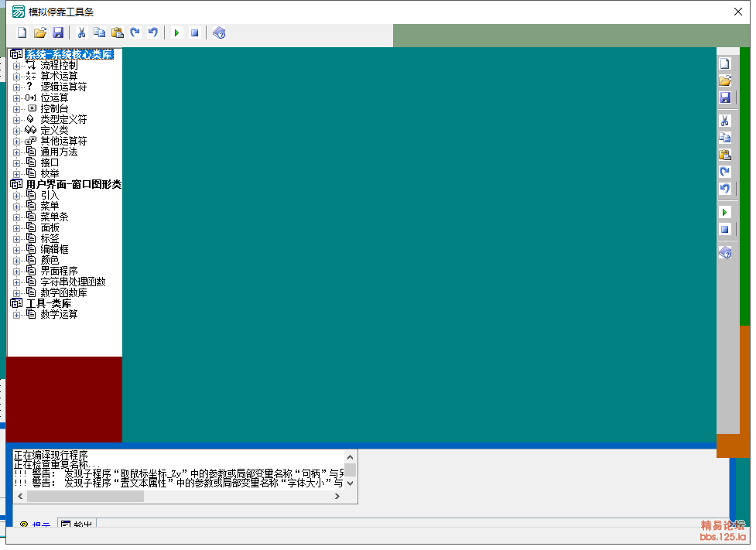This screenshot has height=550, width=756.
Task: Click Redo arrow in top toolbar
Action: click(x=135, y=32)
